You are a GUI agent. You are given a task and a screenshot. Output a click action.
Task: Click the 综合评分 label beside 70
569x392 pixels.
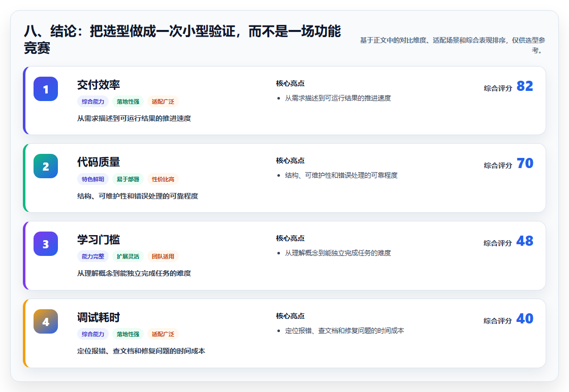(498, 166)
